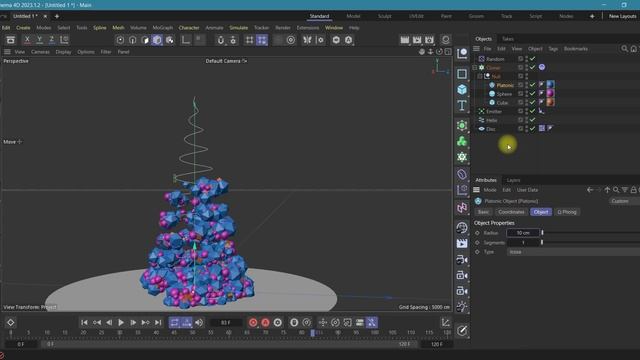Toggle Emitter enable checkmark
The height and width of the screenshot is (360, 640).
coord(532,111)
